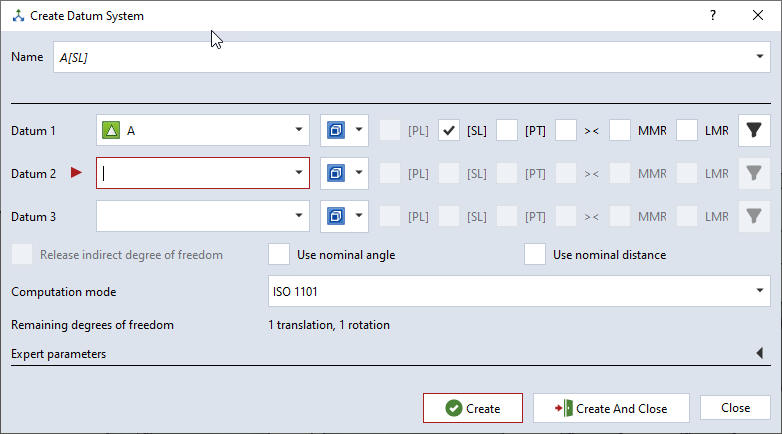Click the Datum 1 filter funnel icon
The width and height of the screenshot is (782, 434).
click(754, 130)
